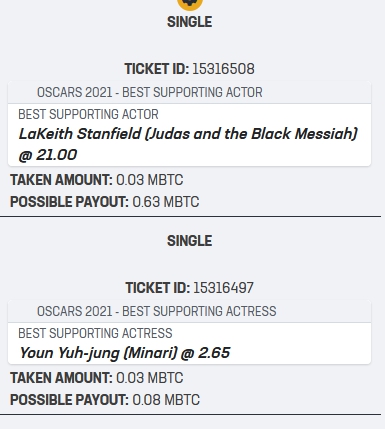Click possible payout 0.08 MBTC
Viewport: 385px width, 429px height.
[x=166, y=400]
